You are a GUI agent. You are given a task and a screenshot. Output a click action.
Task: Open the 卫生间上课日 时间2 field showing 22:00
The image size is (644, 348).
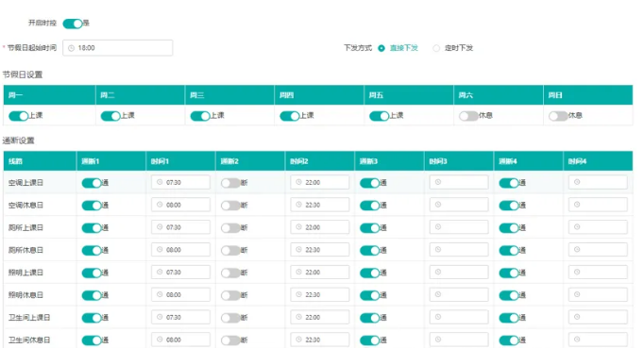(320, 317)
